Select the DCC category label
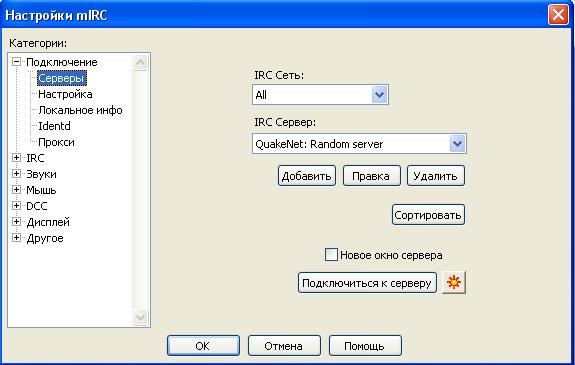This screenshot has width=575, height=365. point(37,206)
